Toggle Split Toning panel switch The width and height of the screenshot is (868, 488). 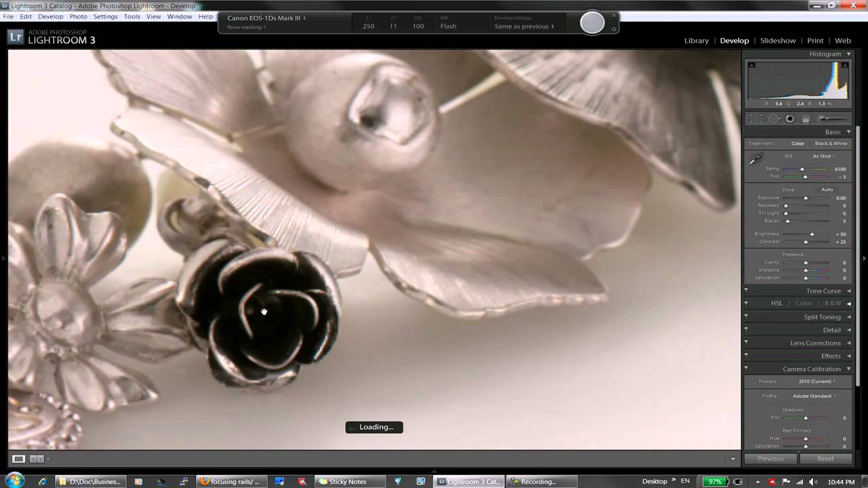tap(746, 317)
